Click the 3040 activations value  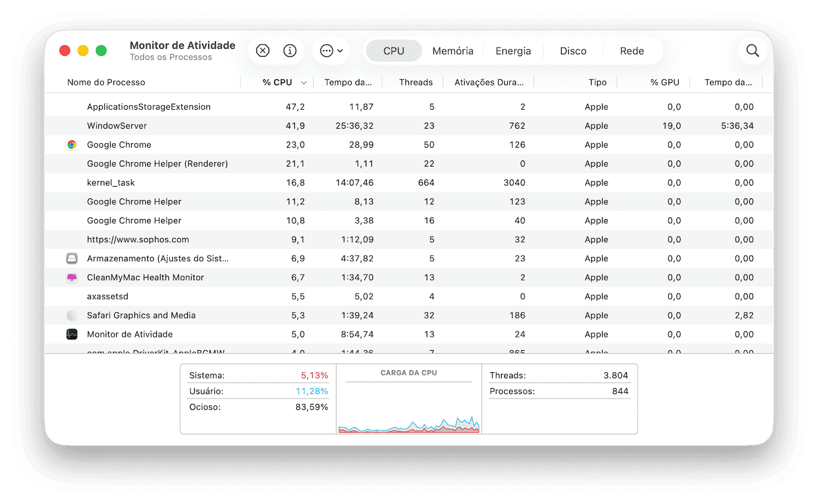[x=515, y=182]
